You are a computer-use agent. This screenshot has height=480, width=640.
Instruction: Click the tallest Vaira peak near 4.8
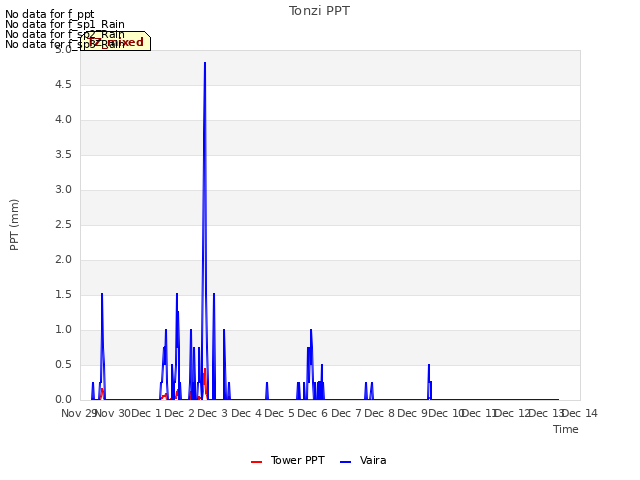click(x=205, y=63)
